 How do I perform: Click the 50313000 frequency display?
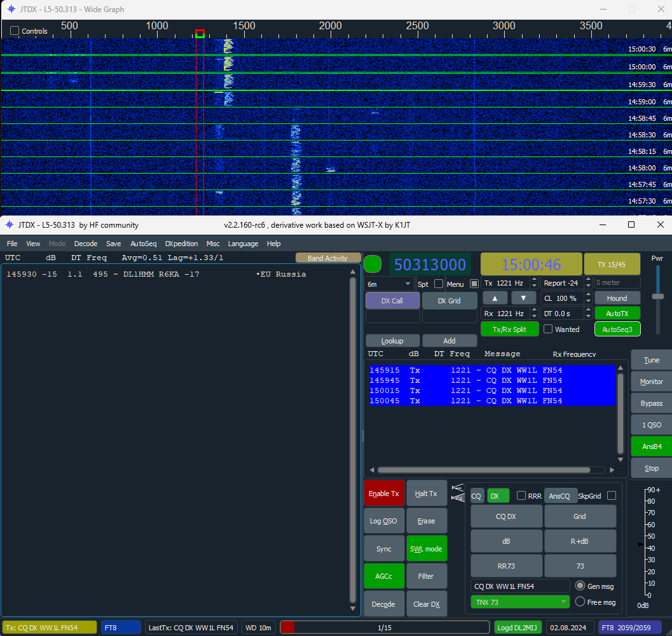pyautogui.click(x=430, y=265)
